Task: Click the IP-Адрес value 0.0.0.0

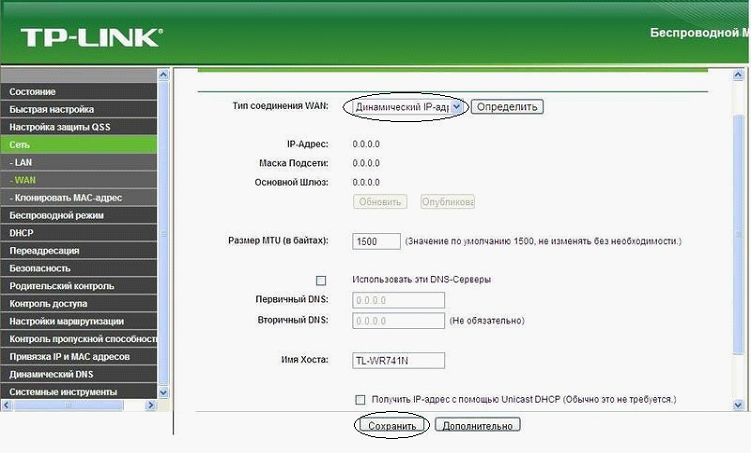Action: [x=366, y=144]
